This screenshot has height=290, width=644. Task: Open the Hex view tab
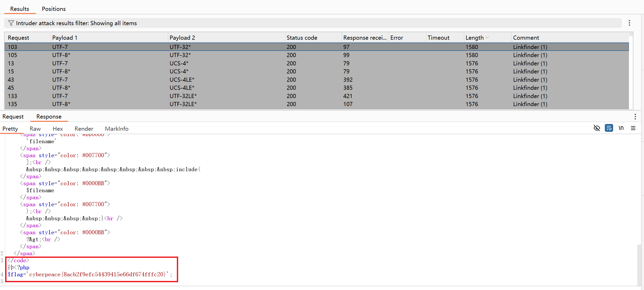click(58, 129)
